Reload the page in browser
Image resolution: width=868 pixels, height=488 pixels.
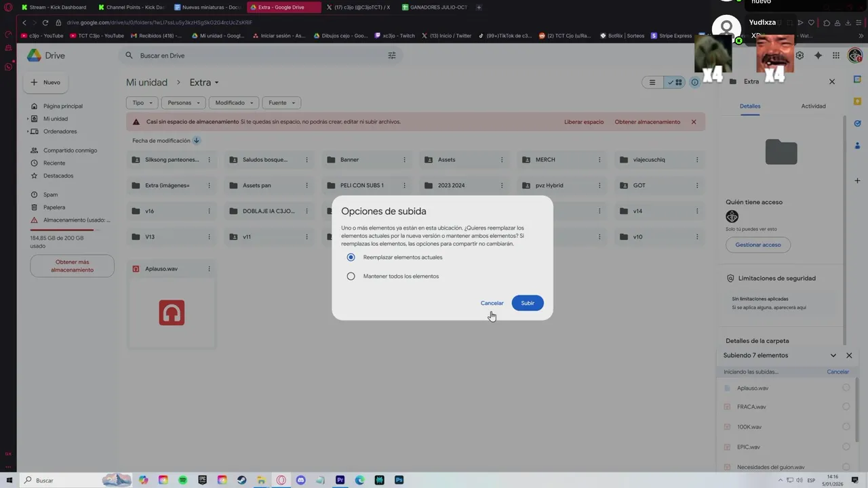pyautogui.click(x=45, y=22)
